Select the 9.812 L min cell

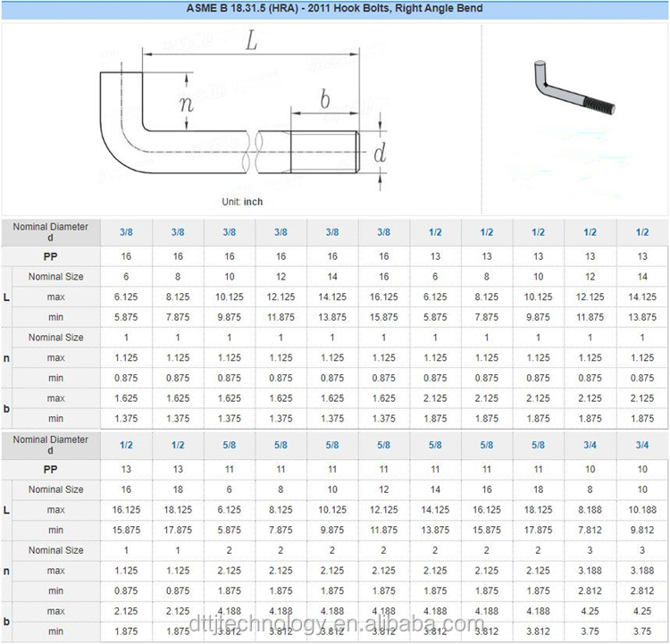pyautogui.click(x=642, y=530)
